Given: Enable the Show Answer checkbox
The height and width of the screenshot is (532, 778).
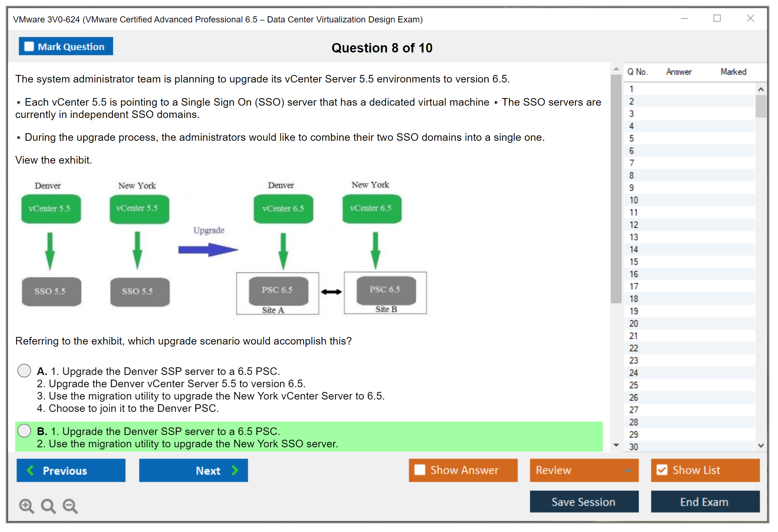Looking at the screenshot, I should click(x=420, y=470).
